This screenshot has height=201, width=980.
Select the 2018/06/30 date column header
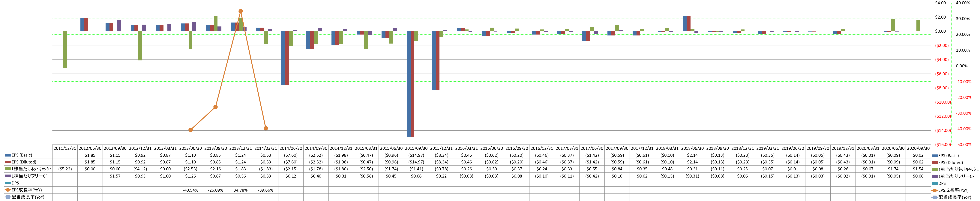692,148
